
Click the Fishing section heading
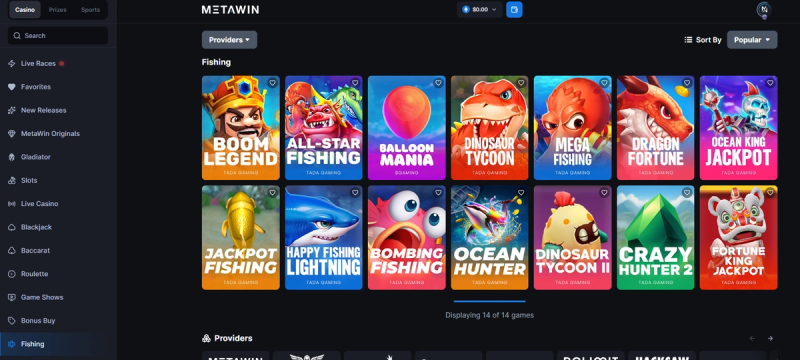coord(216,62)
